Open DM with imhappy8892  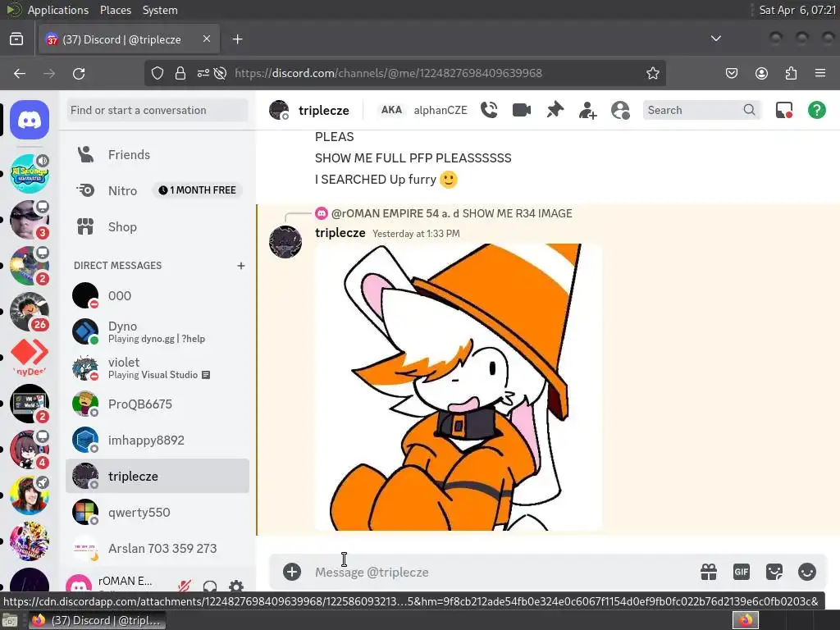pyautogui.click(x=157, y=441)
